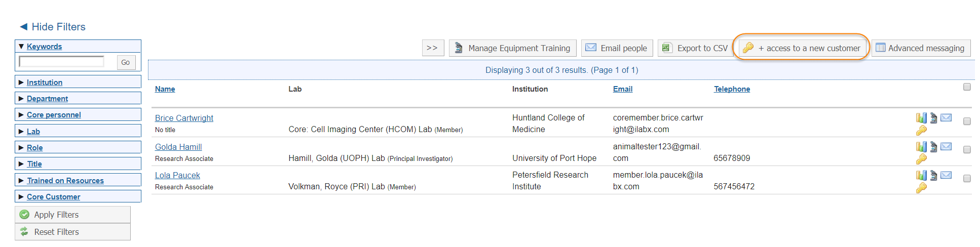Click the Export to CSV button
Screen dimensions: 980x247
695,48
